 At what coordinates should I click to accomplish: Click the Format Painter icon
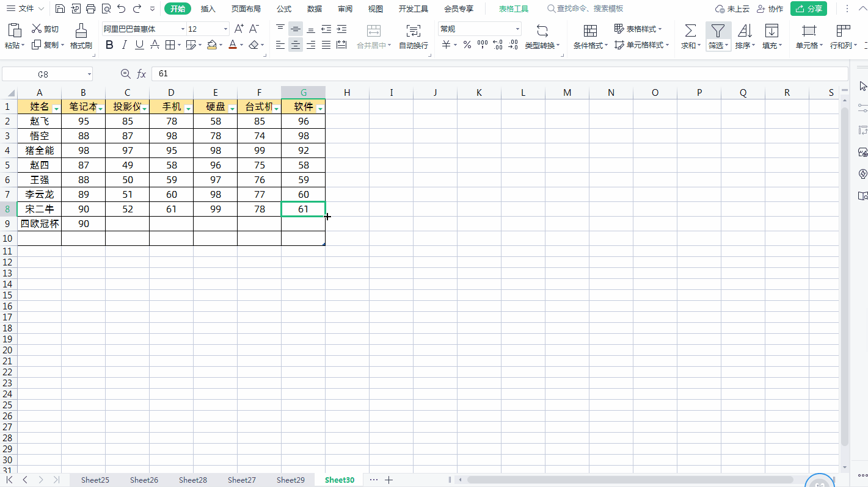(x=81, y=31)
